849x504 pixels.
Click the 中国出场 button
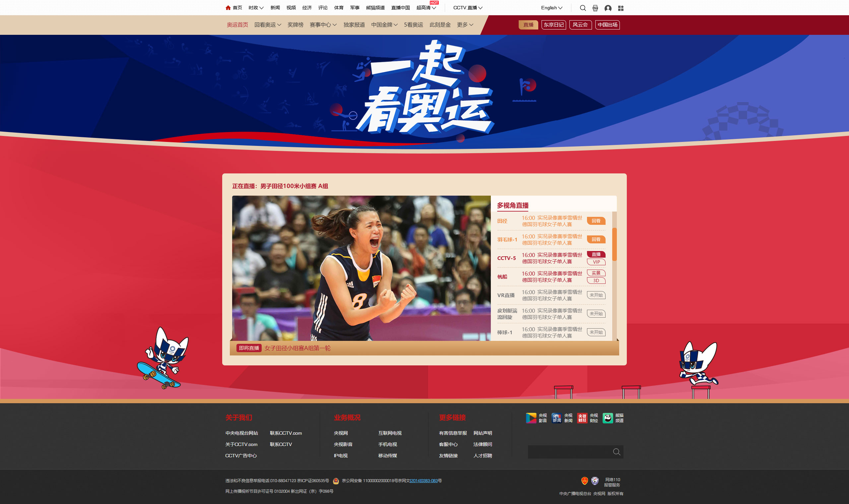[x=607, y=25]
